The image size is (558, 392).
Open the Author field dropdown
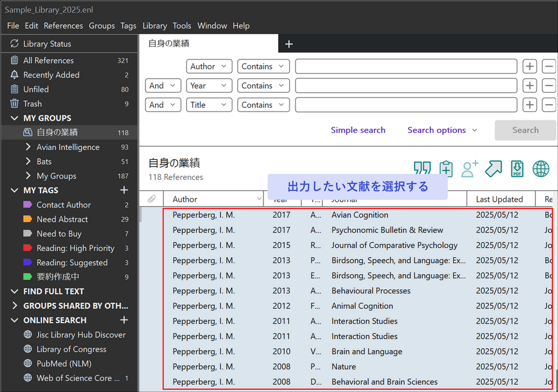[209, 66]
